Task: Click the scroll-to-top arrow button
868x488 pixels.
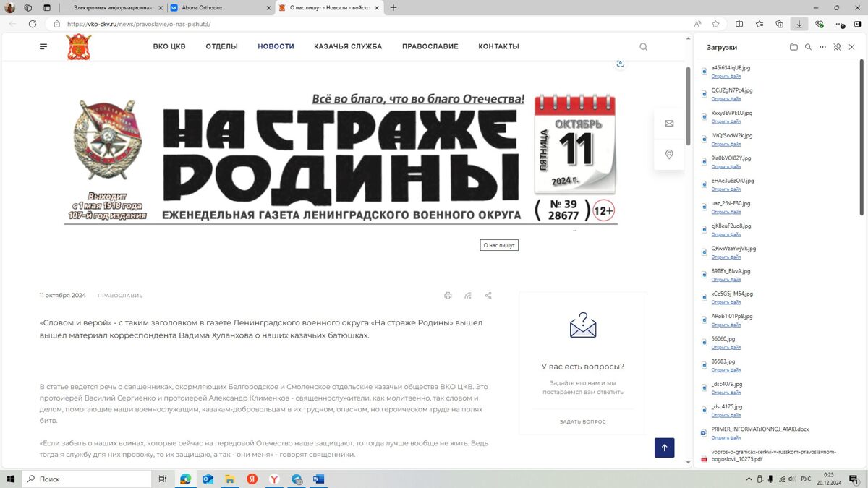Action: pos(664,448)
